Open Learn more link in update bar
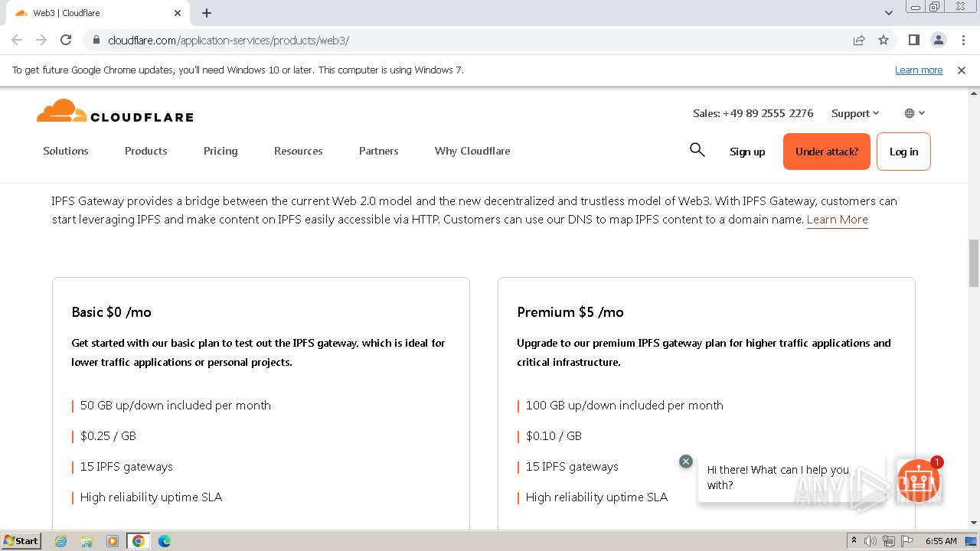 pyautogui.click(x=919, y=70)
